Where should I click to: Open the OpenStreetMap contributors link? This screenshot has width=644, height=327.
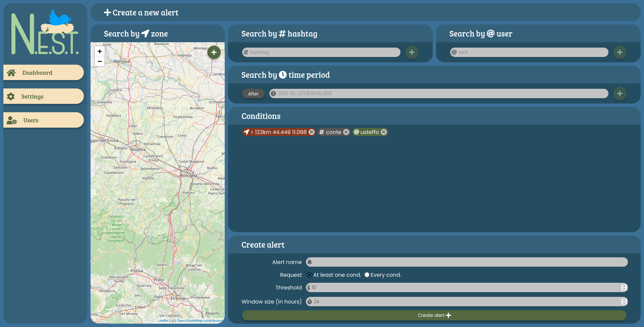[x=200, y=321]
